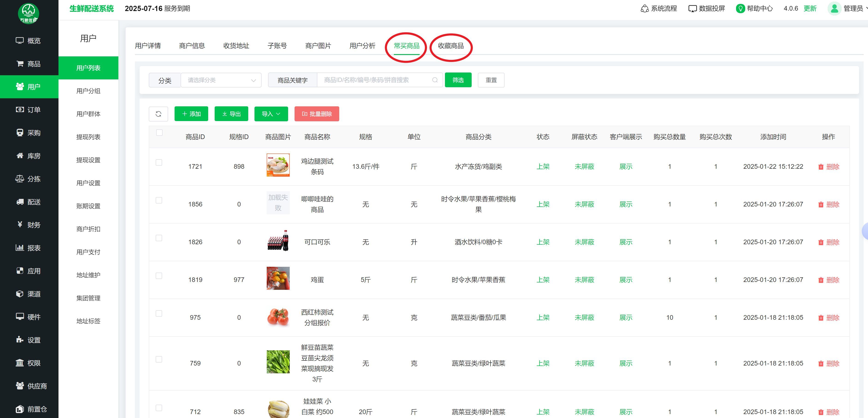Click the 配送 delivery truck icon

click(x=20, y=202)
